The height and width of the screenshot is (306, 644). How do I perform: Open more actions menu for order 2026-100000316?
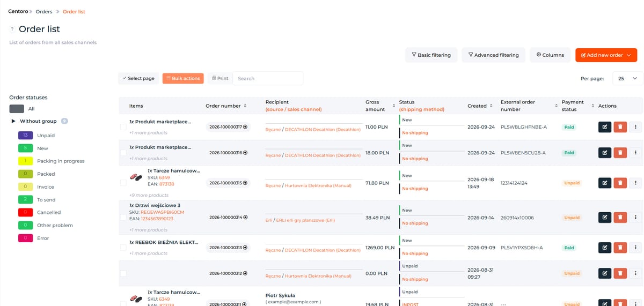(x=635, y=153)
